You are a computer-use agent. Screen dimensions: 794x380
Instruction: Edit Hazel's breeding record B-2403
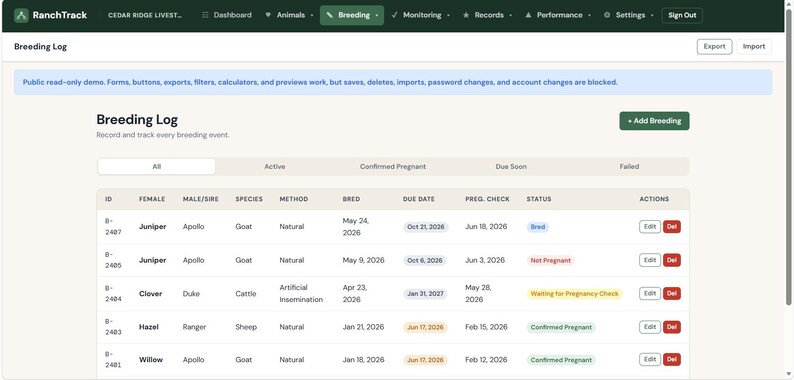point(650,327)
